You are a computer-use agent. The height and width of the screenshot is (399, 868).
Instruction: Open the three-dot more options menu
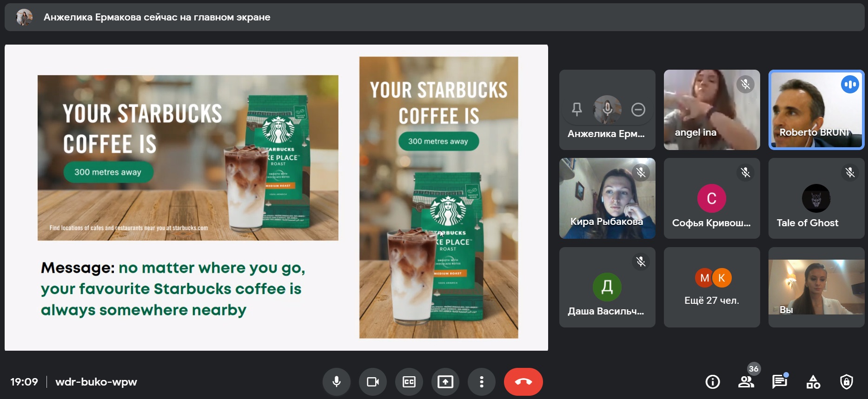coord(482,382)
